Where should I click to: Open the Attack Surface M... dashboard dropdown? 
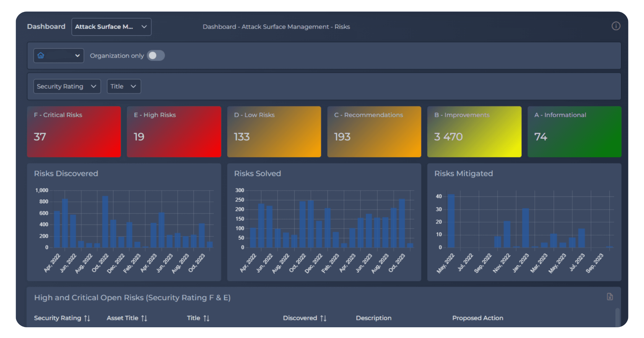point(111,27)
